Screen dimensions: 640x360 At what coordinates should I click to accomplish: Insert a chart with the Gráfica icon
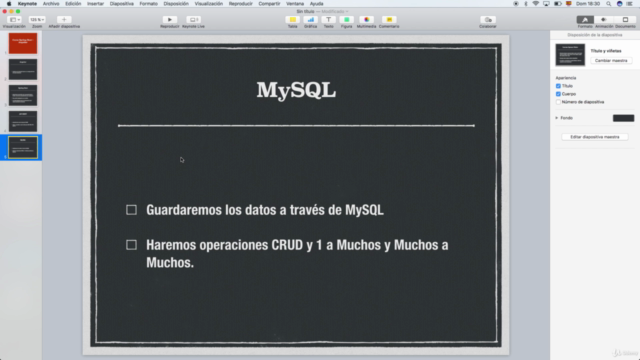click(311, 20)
